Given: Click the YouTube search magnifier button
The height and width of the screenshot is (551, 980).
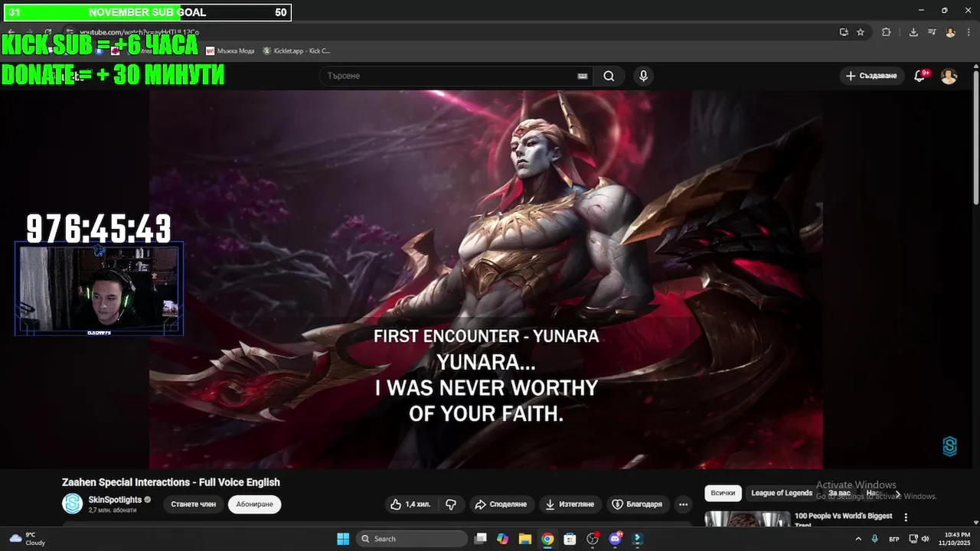Looking at the screenshot, I should [x=609, y=76].
